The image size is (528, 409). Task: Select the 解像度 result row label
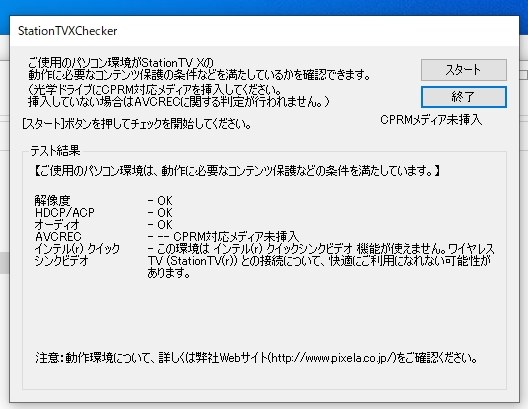(53, 201)
